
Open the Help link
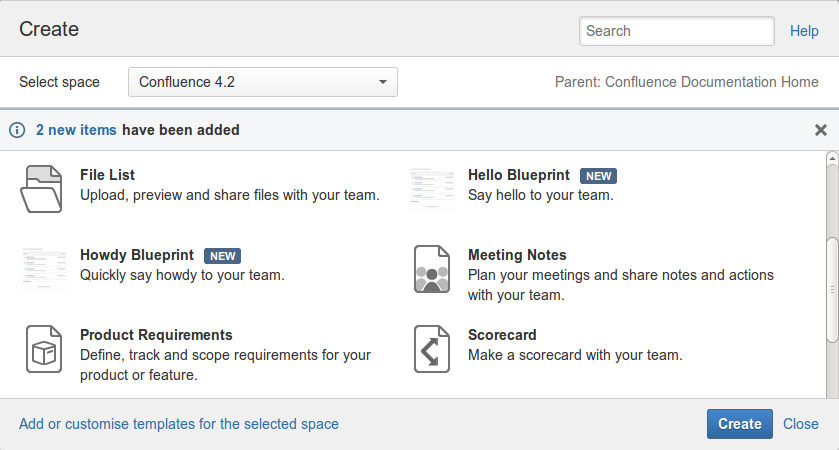point(804,31)
